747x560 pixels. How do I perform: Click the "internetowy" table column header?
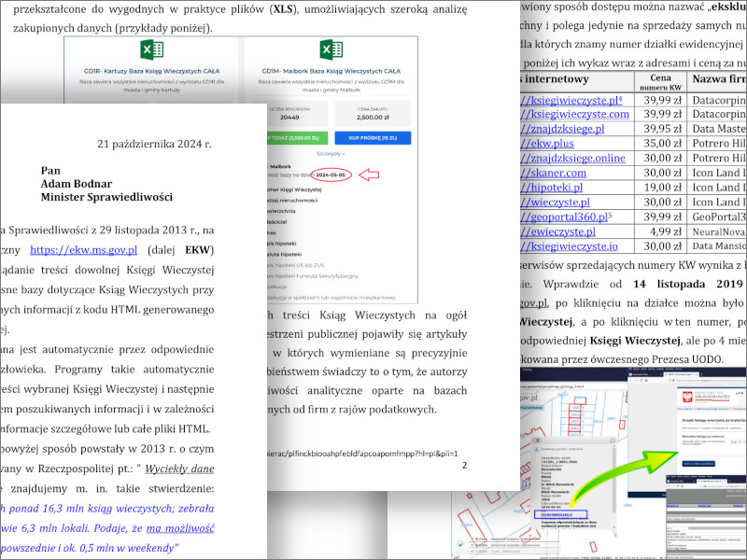[557, 79]
